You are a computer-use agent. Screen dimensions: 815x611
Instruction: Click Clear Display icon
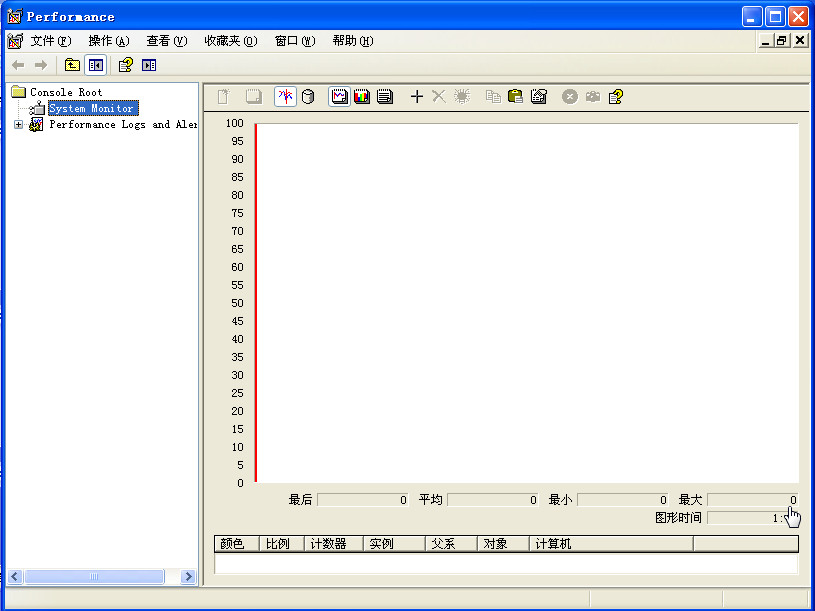254,97
